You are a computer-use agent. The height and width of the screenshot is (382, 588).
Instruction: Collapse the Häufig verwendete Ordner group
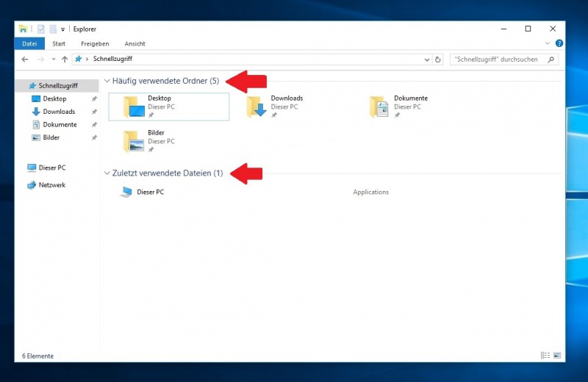point(107,81)
